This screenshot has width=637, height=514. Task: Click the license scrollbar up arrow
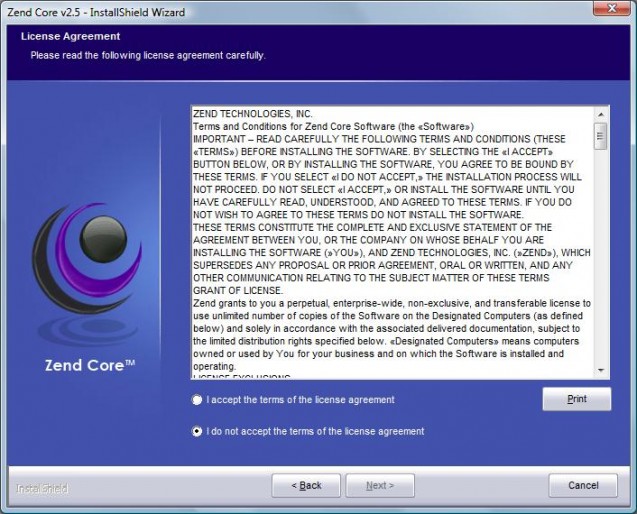(601, 113)
